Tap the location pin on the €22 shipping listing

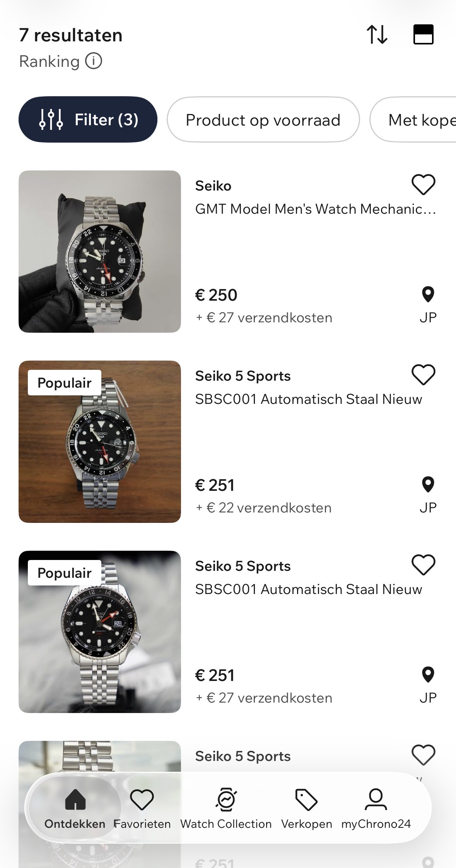[x=428, y=485]
